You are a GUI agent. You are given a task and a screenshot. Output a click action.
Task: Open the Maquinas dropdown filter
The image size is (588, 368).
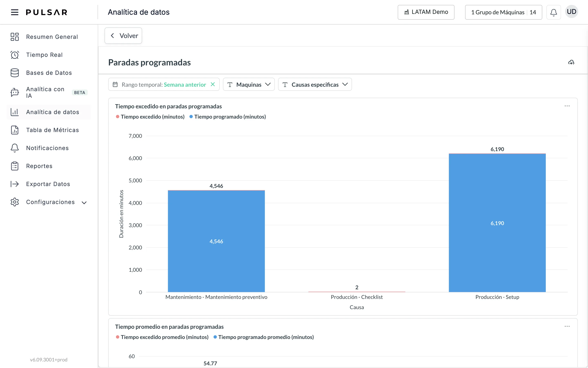click(249, 84)
